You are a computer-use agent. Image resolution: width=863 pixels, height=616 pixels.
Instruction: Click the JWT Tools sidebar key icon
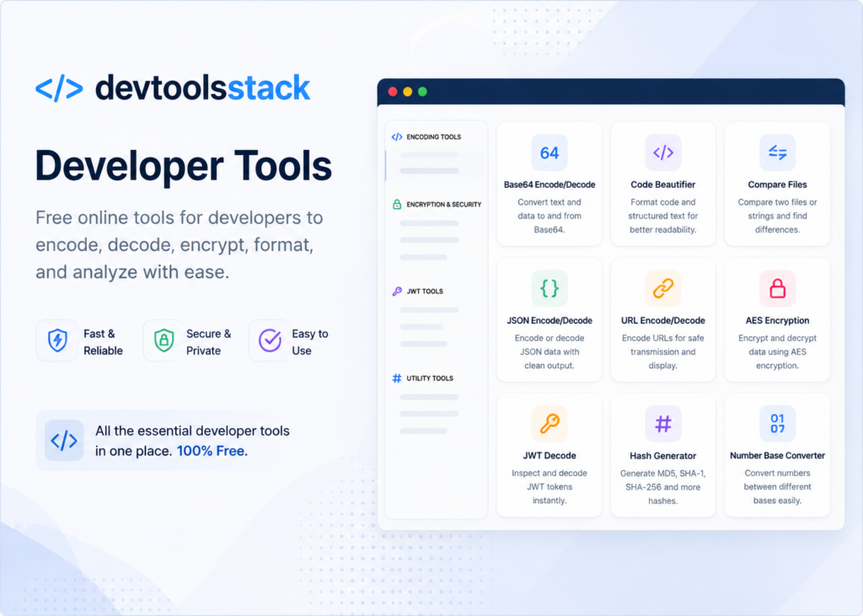click(397, 292)
